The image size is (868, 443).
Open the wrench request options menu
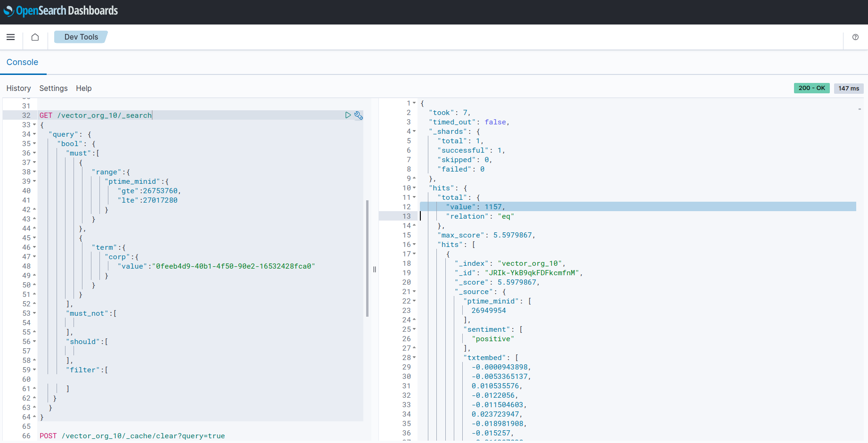pos(359,115)
